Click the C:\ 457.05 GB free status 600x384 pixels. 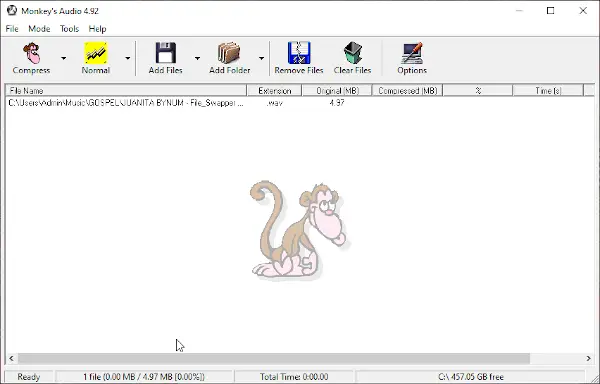(471, 377)
